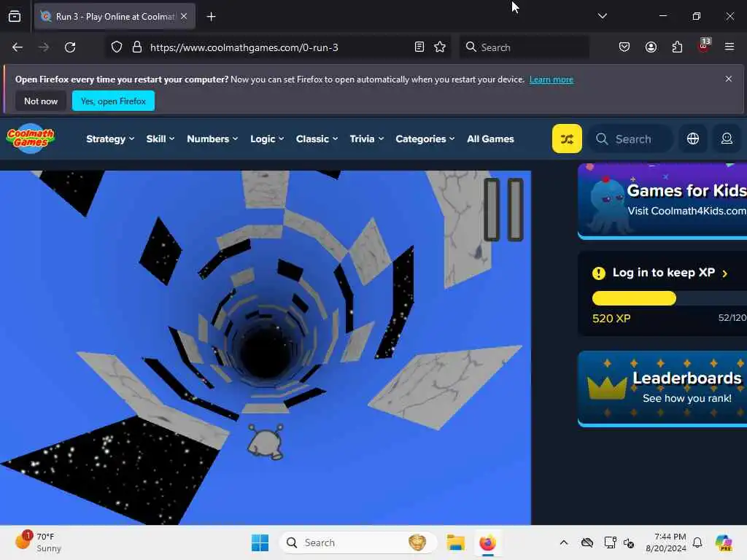747x560 pixels.
Task: Open the Coolmath user profile icon
Action: (x=727, y=139)
